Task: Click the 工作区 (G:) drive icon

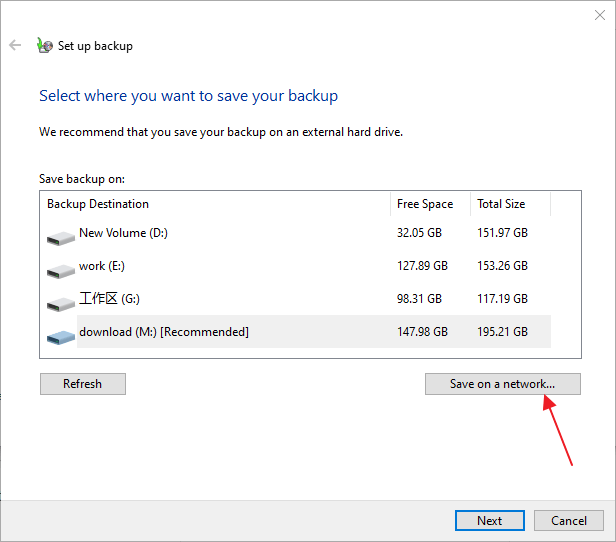Action: (x=60, y=303)
